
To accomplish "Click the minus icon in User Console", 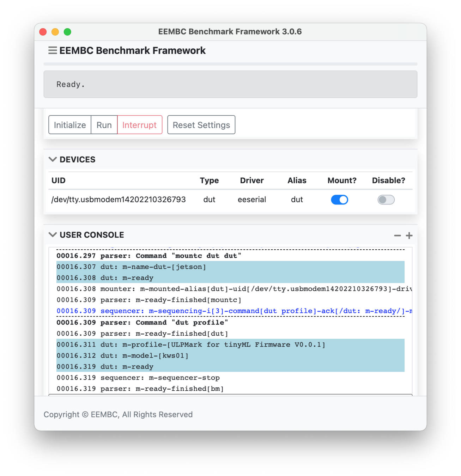I will (x=398, y=236).
